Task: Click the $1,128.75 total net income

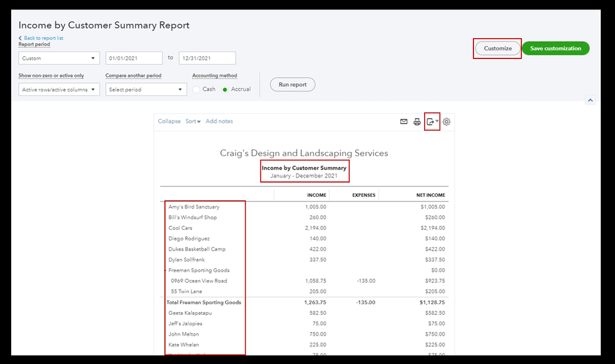Action: coord(432,303)
